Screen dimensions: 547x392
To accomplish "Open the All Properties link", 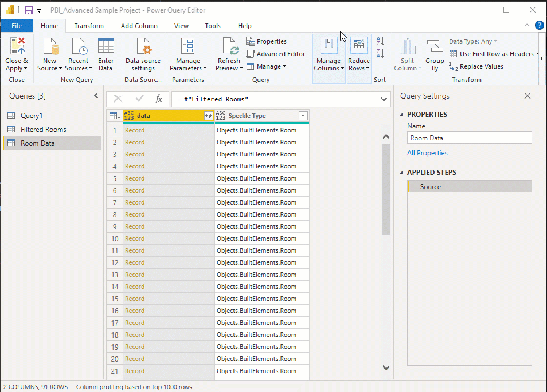I will coord(427,153).
